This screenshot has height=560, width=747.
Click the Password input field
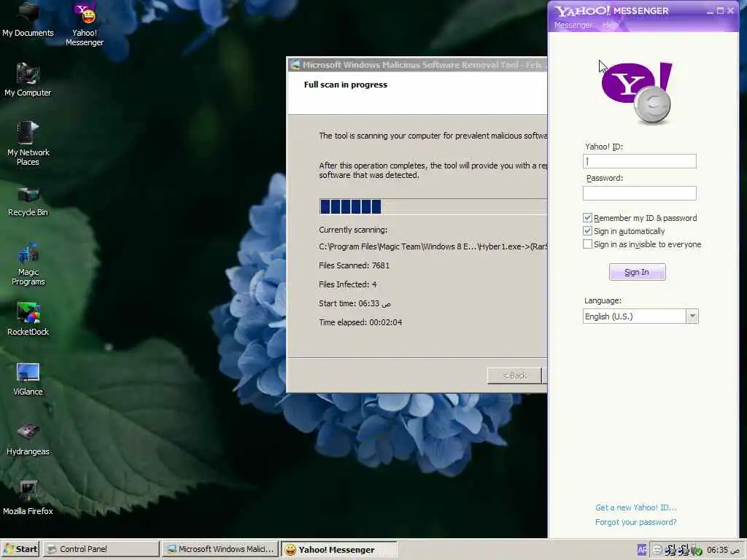point(639,192)
